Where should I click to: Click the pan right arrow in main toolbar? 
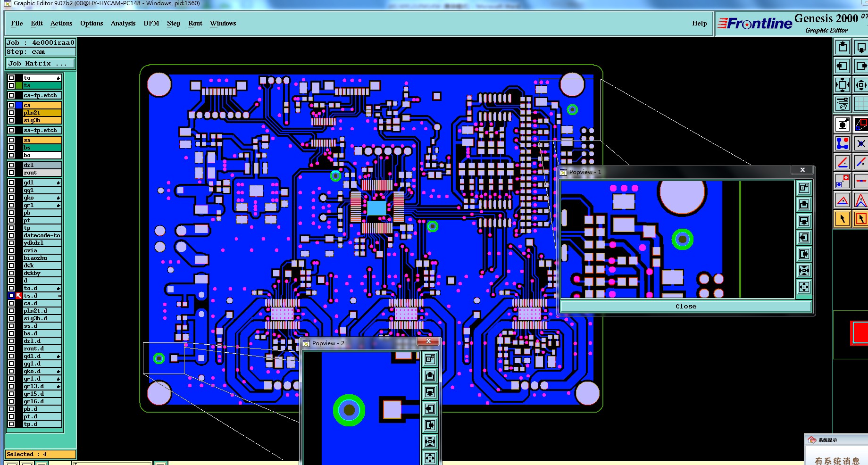coord(861,66)
